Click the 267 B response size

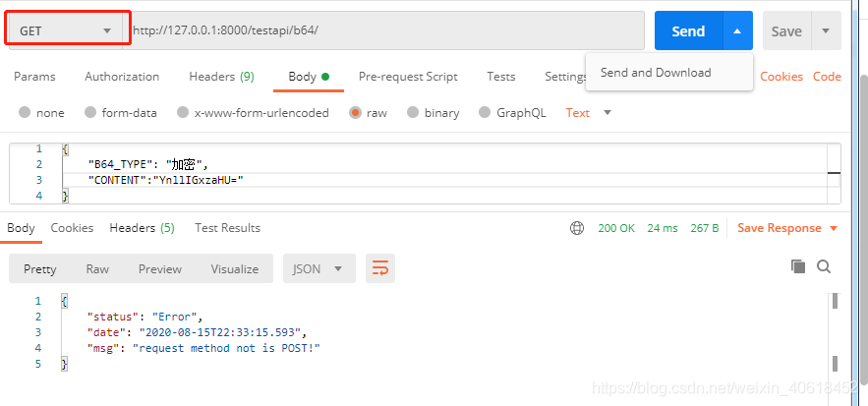coord(705,228)
